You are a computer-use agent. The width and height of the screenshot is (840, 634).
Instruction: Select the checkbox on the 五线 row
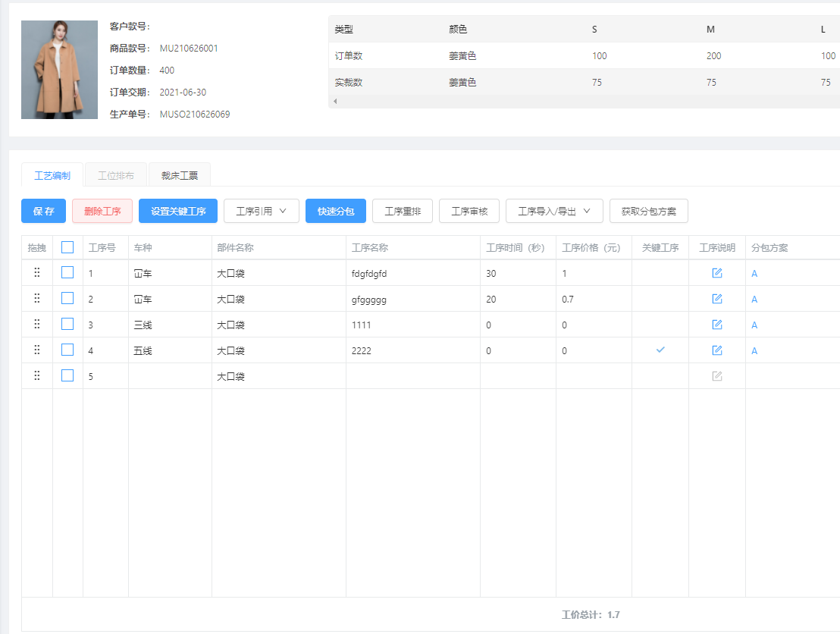tap(67, 350)
